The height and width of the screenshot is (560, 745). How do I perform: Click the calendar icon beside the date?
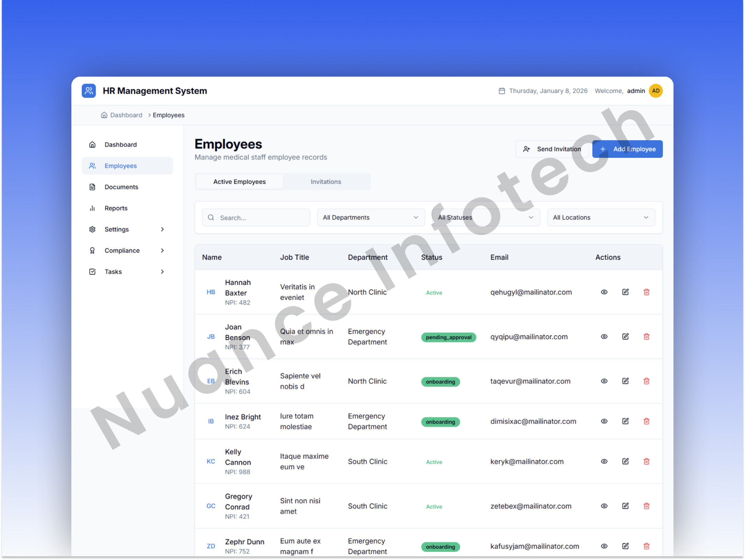click(x=502, y=91)
